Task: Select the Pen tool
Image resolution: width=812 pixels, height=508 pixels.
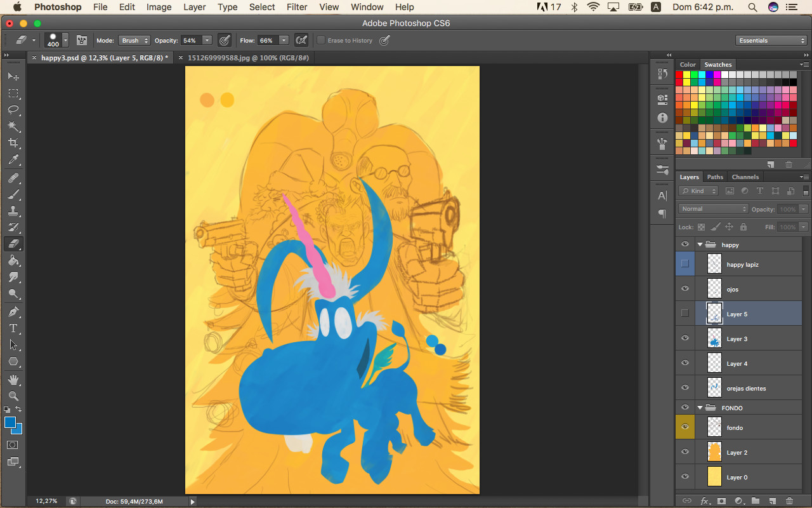Action: click(13, 312)
